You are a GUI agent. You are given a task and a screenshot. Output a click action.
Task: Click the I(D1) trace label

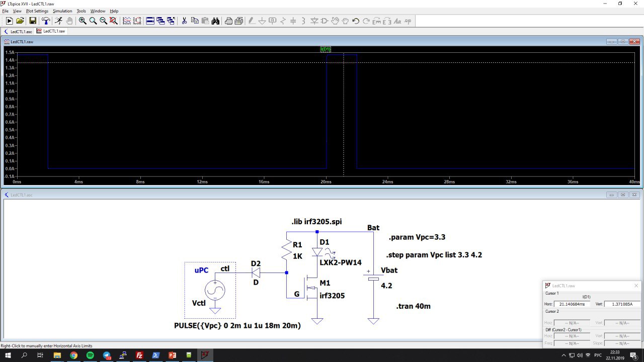click(326, 49)
